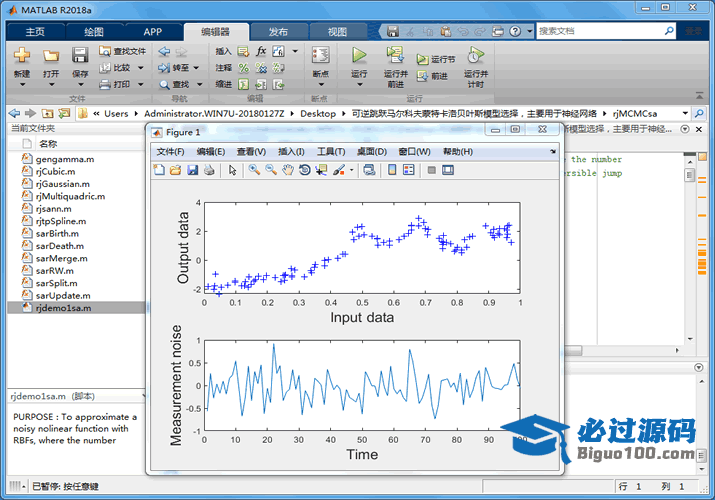Click Hide Plot Tools icon
The width and height of the screenshot is (715, 500).
coord(431,170)
